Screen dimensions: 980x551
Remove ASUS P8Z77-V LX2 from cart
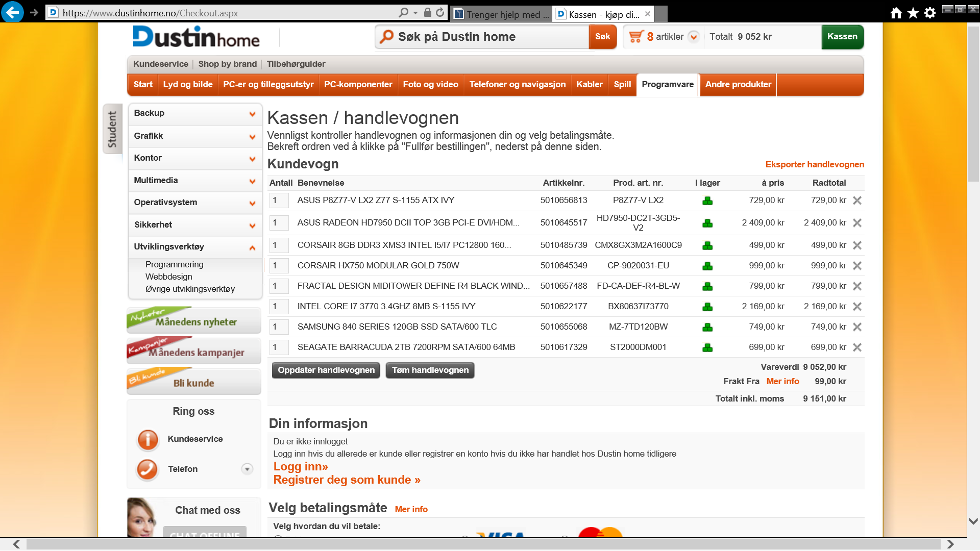pos(857,201)
